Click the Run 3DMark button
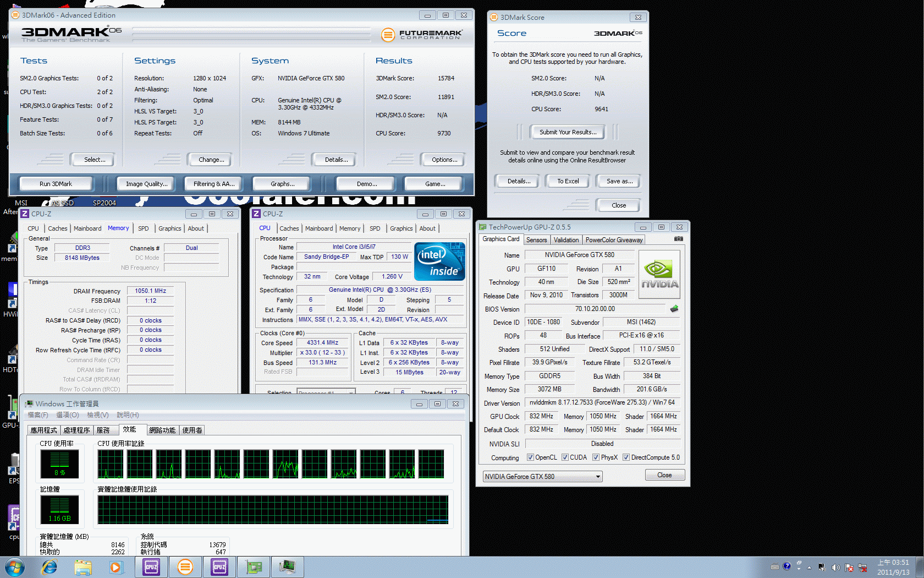Viewport: 924px width, 578px height. 56,184
